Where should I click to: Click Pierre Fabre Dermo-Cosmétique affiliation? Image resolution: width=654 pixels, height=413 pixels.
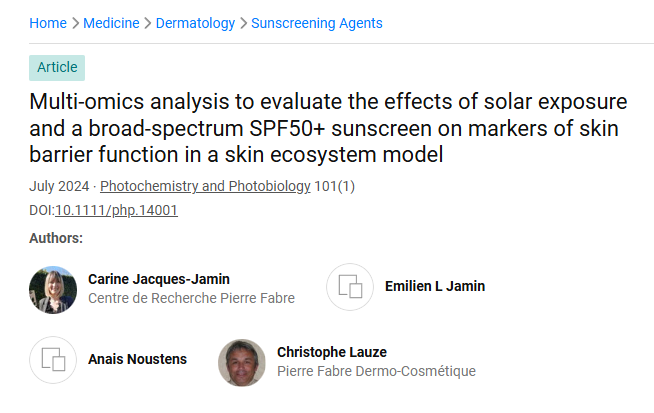[x=376, y=371]
